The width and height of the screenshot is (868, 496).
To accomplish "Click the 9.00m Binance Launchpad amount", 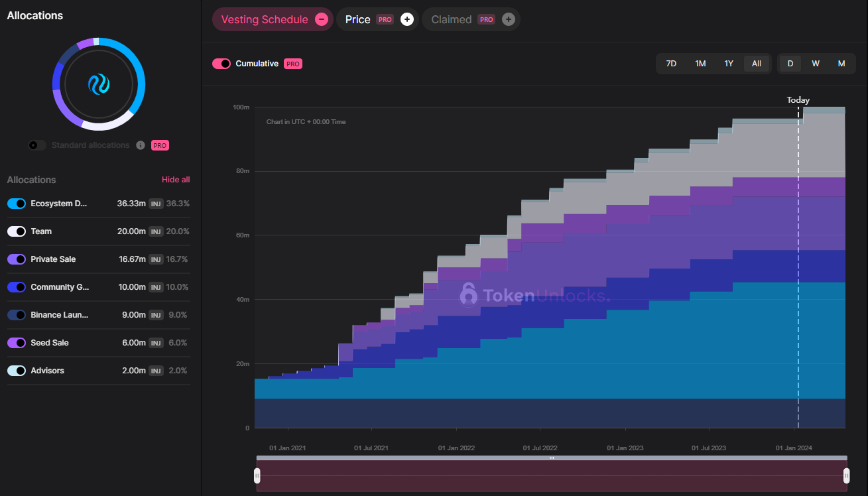I will (x=133, y=315).
